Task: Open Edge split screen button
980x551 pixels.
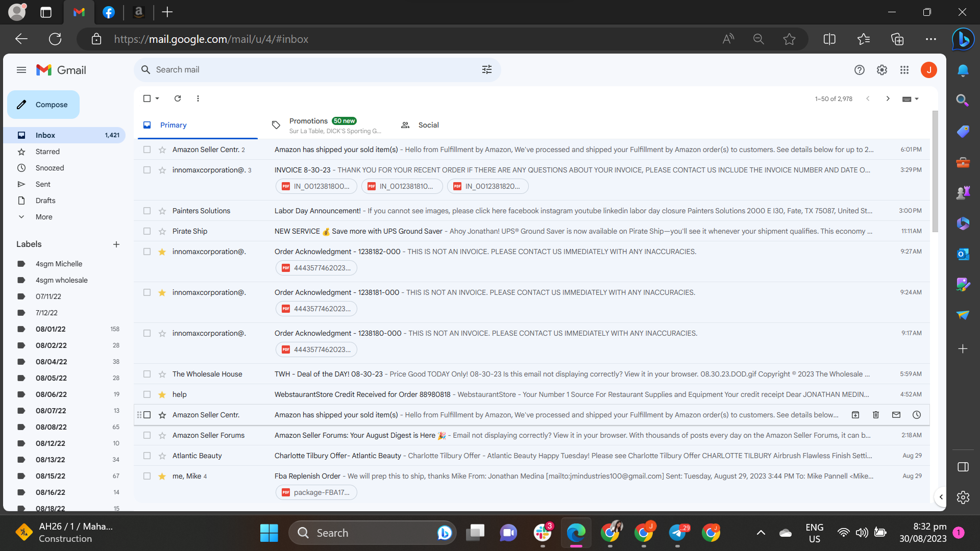Action: 829,39
